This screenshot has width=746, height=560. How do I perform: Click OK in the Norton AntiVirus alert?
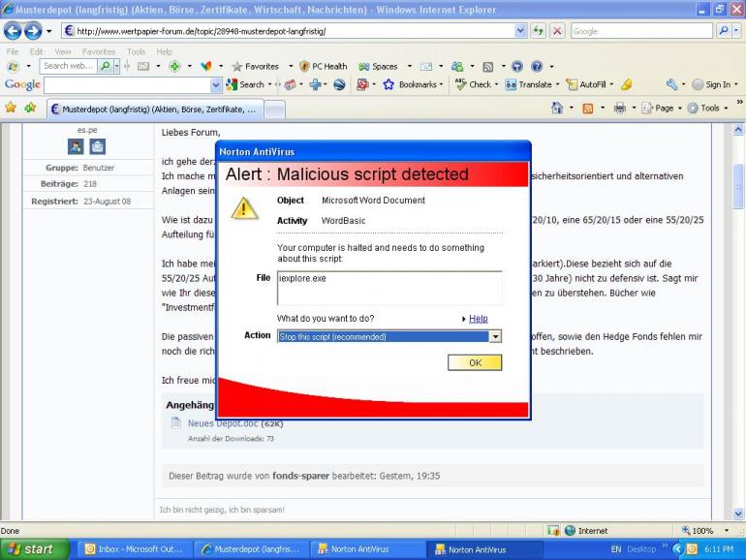click(x=475, y=362)
